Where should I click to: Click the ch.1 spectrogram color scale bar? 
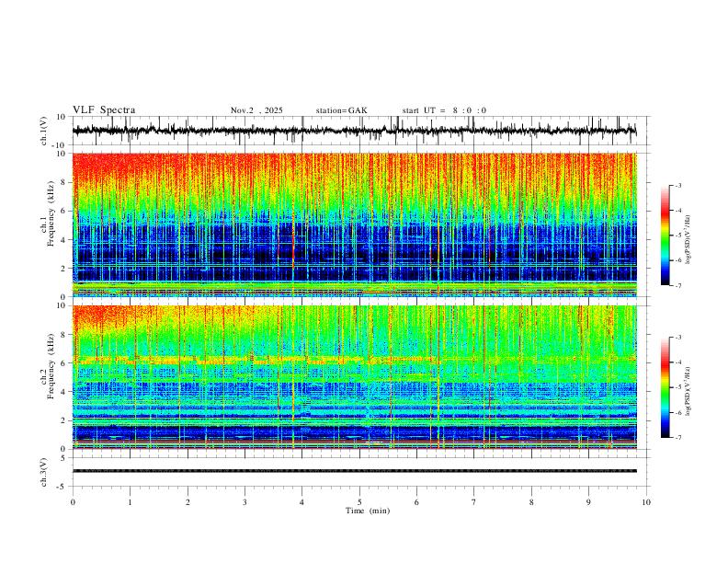(x=665, y=236)
